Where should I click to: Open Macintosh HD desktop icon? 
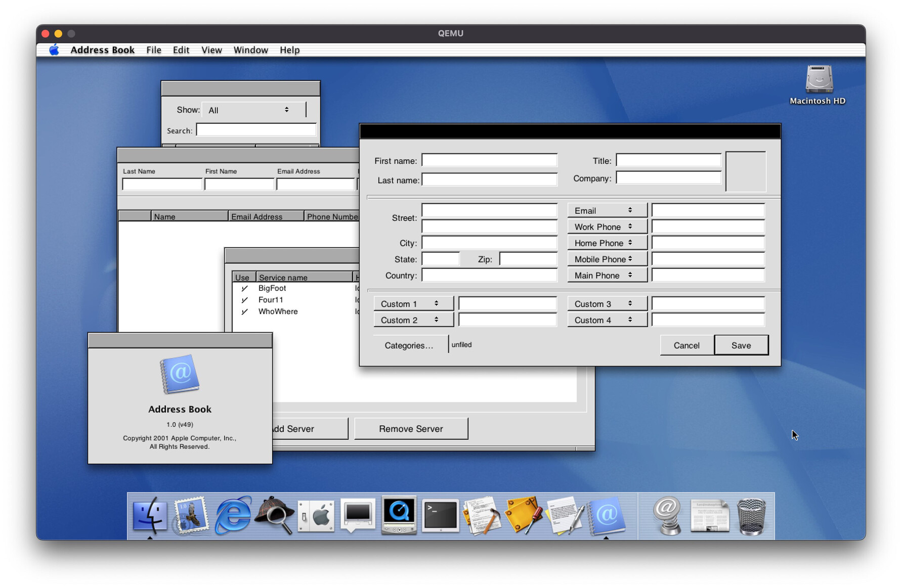coord(818,84)
